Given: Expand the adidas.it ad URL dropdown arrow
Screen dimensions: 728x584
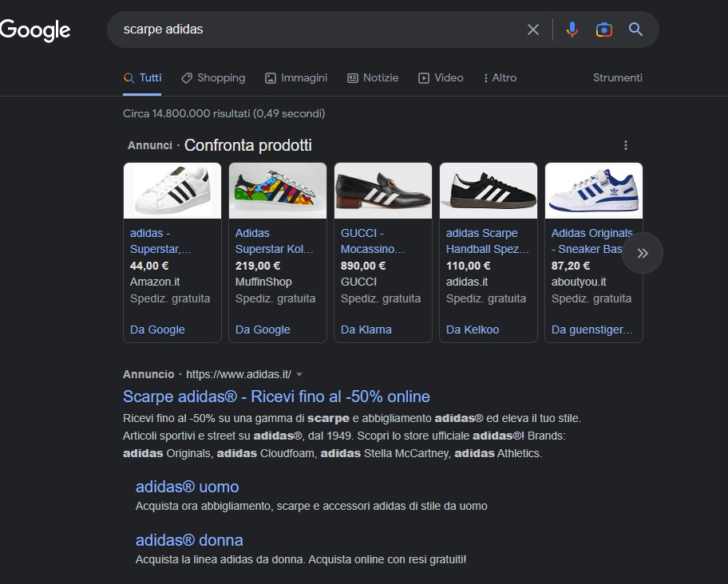Looking at the screenshot, I should point(299,374).
